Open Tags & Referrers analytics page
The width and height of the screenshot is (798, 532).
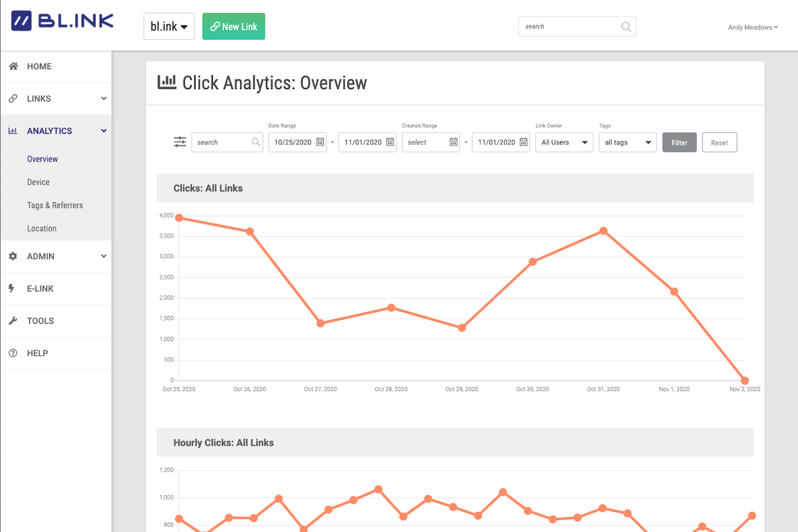(55, 205)
